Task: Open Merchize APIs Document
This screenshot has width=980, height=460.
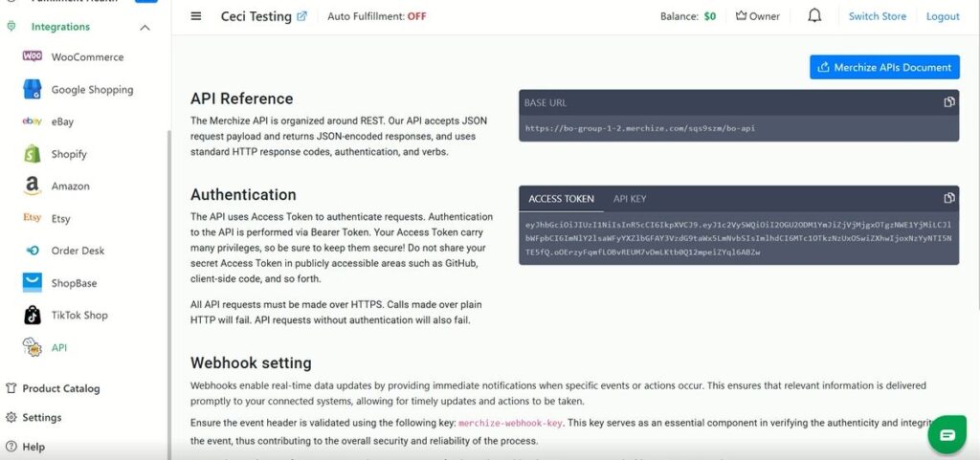Action: tap(884, 67)
